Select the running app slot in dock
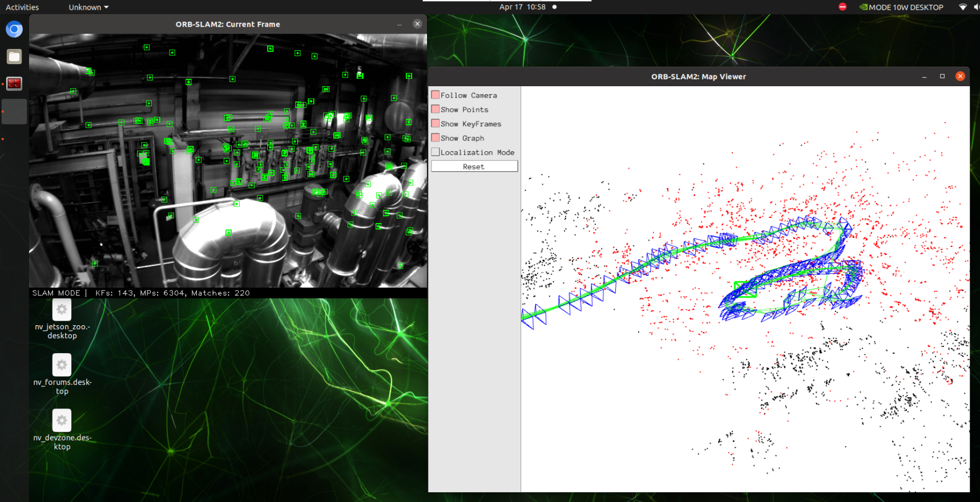The width and height of the screenshot is (980, 502). pos(14,112)
